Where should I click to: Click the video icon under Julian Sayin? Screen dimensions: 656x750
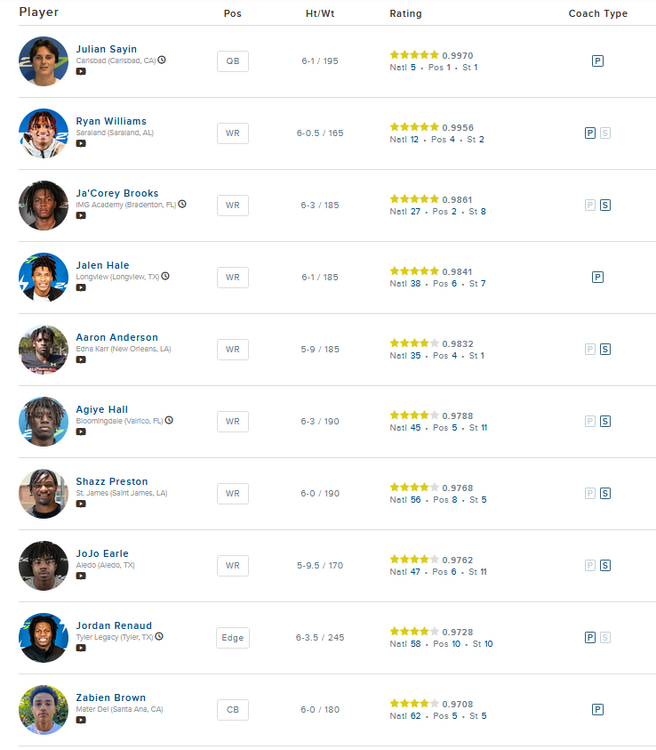81,71
